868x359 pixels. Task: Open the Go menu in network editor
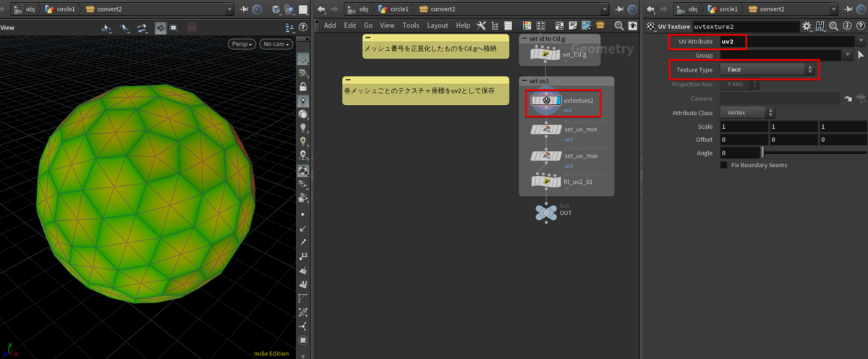click(368, 25)
